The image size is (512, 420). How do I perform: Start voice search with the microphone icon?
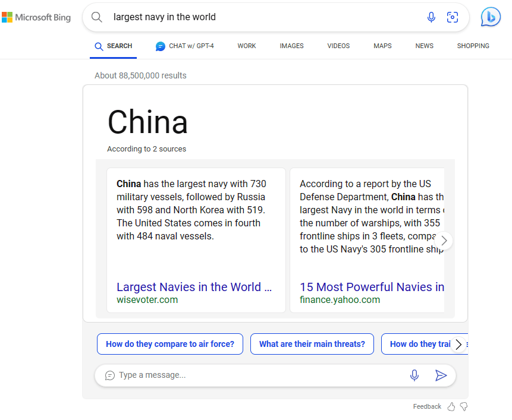click(431, 17)
